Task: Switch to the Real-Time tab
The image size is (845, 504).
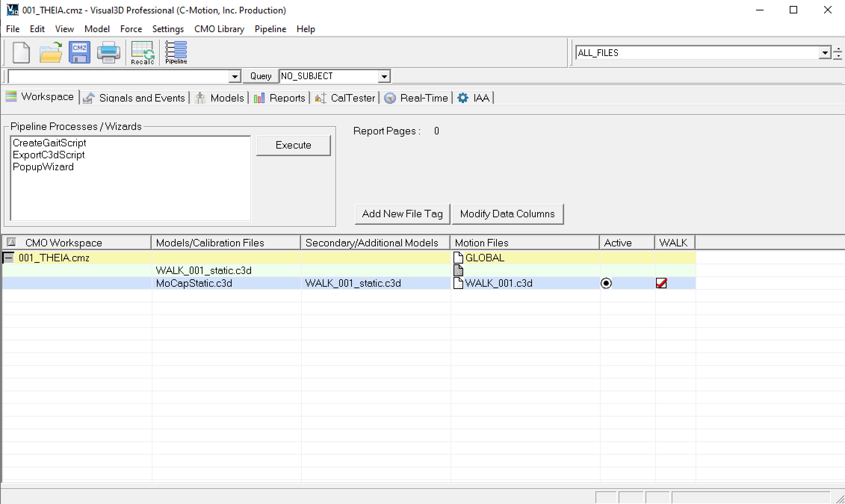Action: [416, 98]
